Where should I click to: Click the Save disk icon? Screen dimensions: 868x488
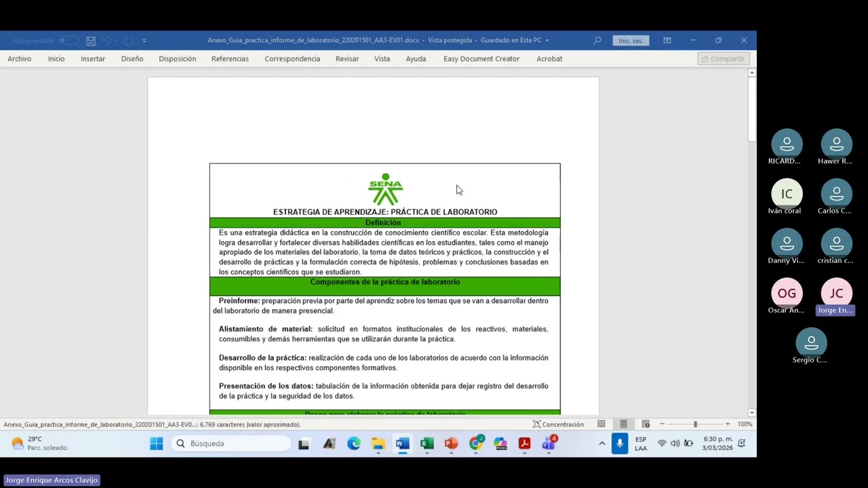(x=91, y=41)
